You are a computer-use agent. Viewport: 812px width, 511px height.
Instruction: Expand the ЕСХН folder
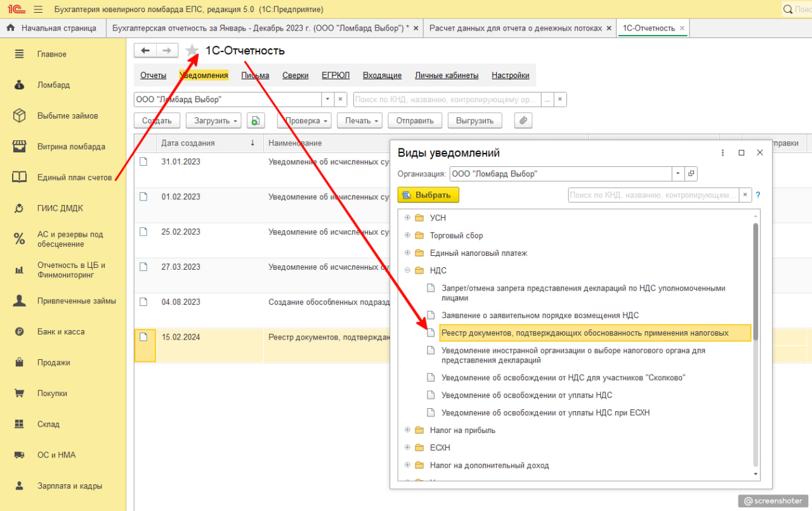pyautogui.click(x=408, y=448)
